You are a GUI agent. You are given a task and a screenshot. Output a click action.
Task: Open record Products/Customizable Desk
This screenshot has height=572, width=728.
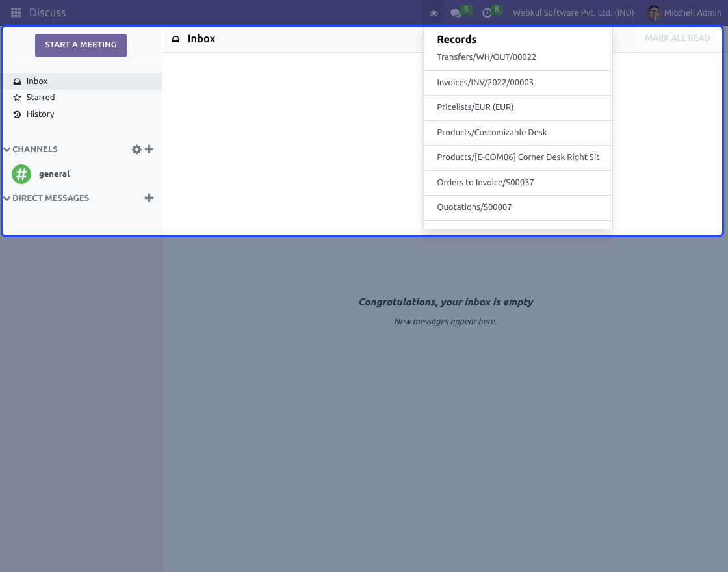coord(517,133)
